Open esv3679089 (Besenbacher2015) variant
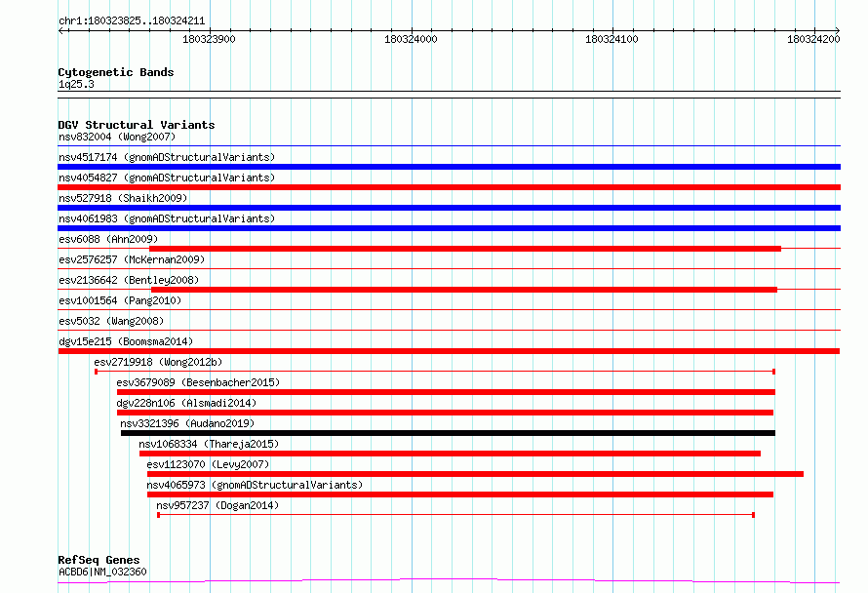This screenshot has height=593, width=868. click(x=198, y=382)
